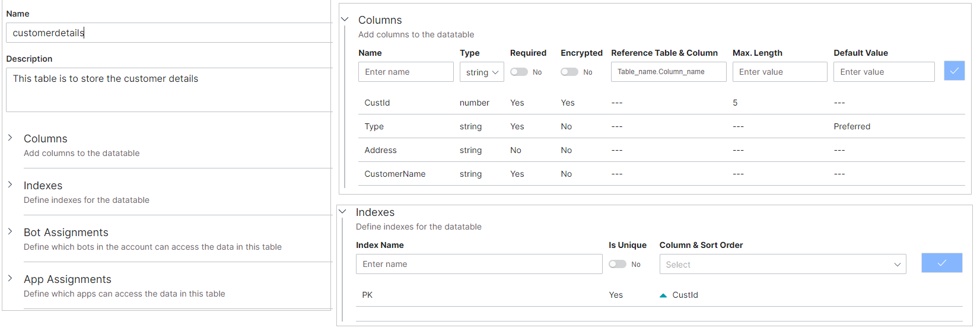The height and width of the screenshot is (331, 980).
Task: Select the PK index row
Action: tap(368, 295)
